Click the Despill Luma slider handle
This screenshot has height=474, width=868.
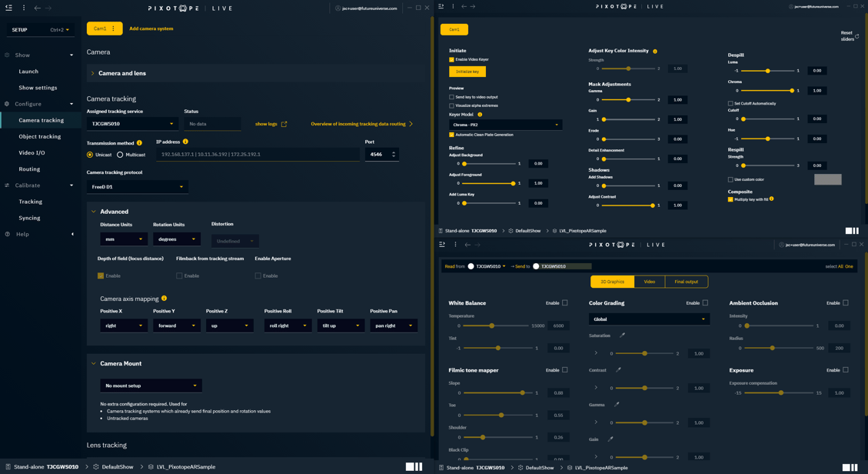pos(767,71)
